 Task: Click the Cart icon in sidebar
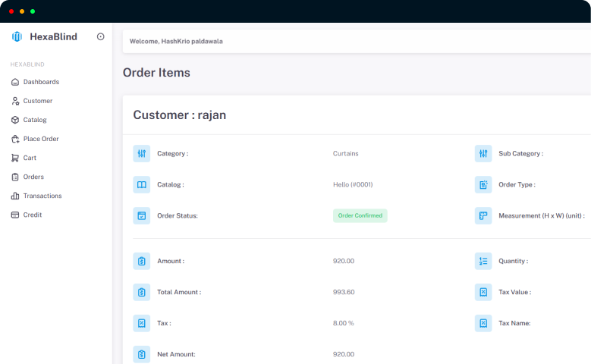15,158
